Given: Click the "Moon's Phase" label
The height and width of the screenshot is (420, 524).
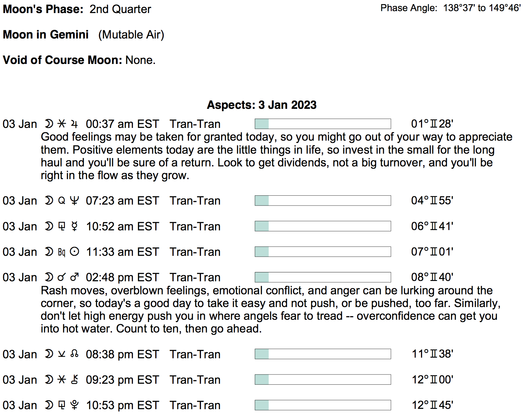Looking at the screenshot, I should [x=43, y=9].
